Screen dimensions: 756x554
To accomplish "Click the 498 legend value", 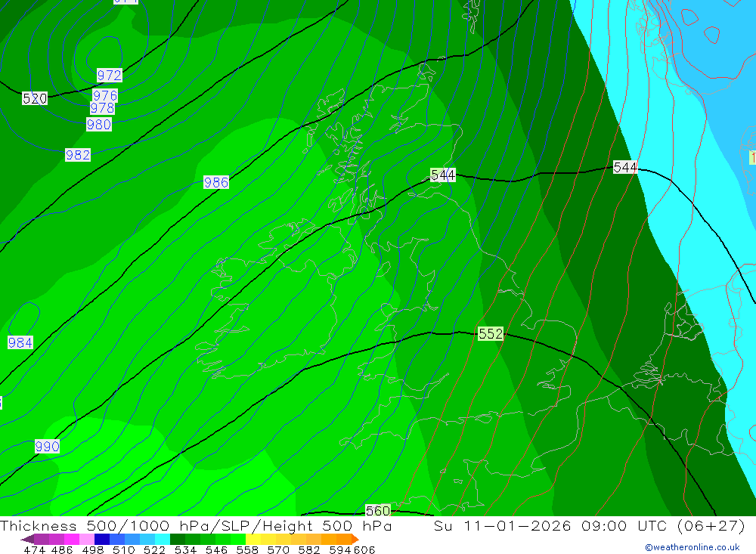I will [x=93, y=549].
